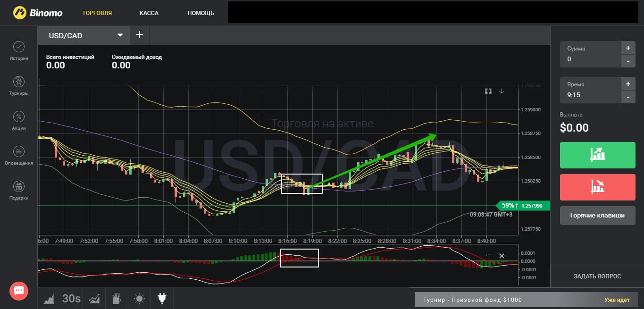Screen dimensions: 644x309
Task: Open the red live chat bubble
Action: click(19, 291)
